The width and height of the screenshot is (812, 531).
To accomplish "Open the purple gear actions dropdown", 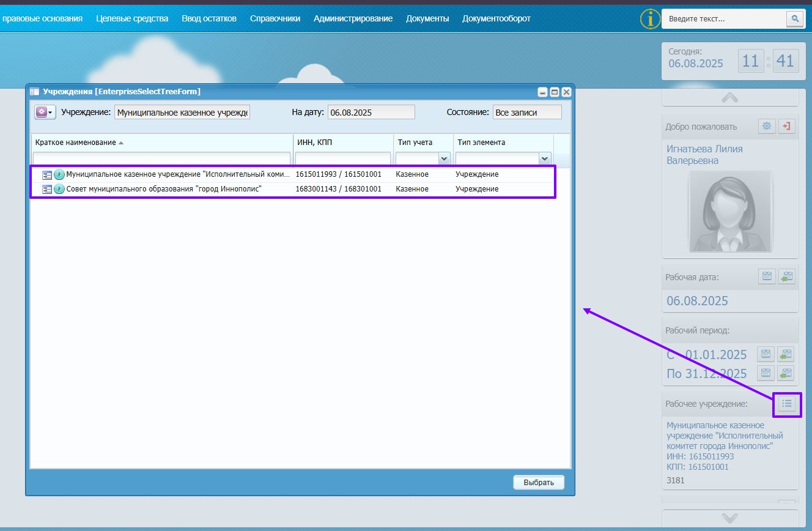I will (x=45, y=113).
